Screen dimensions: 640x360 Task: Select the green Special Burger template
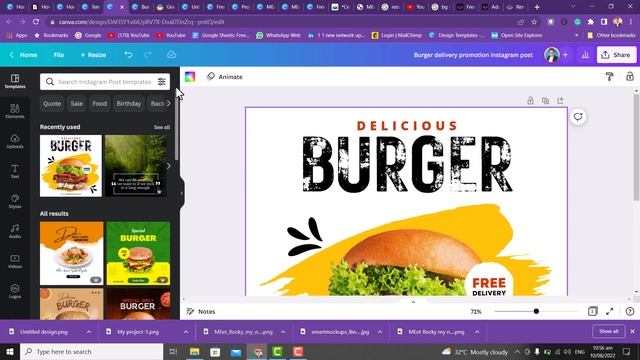click(x=138, y=253)
